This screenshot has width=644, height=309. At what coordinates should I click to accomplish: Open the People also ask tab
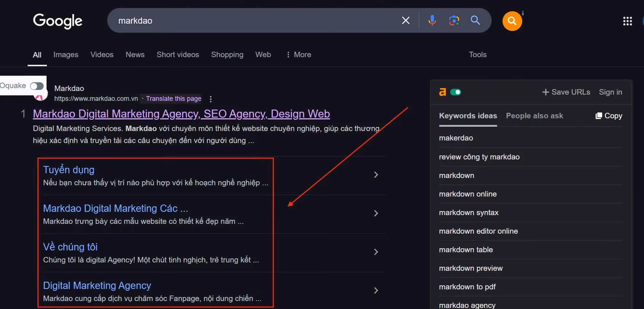[x=535, y=116]
